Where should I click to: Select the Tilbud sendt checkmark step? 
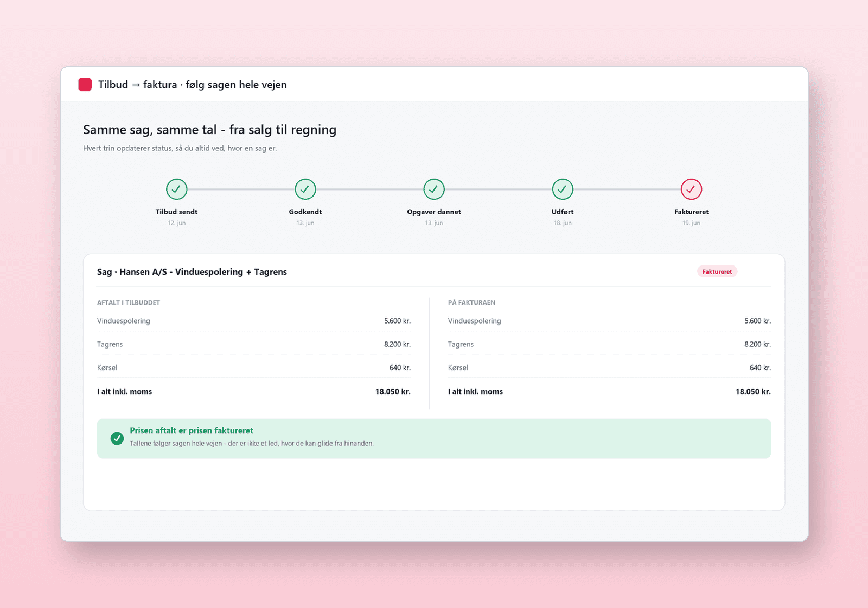click(x=176, y=189)
